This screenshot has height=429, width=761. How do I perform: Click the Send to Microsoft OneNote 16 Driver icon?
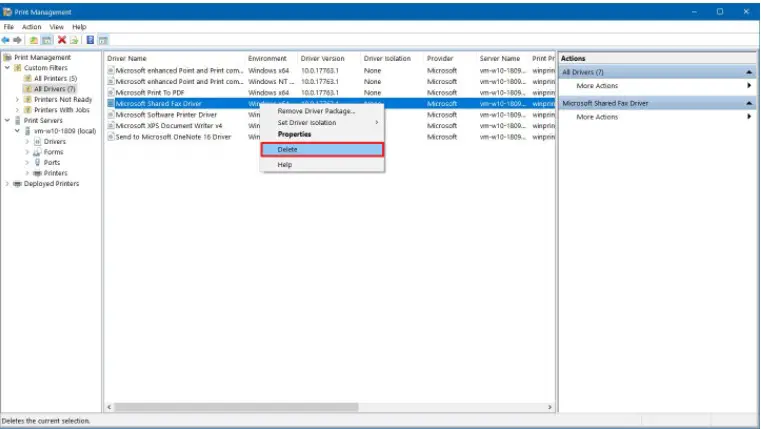pos(111,137)
